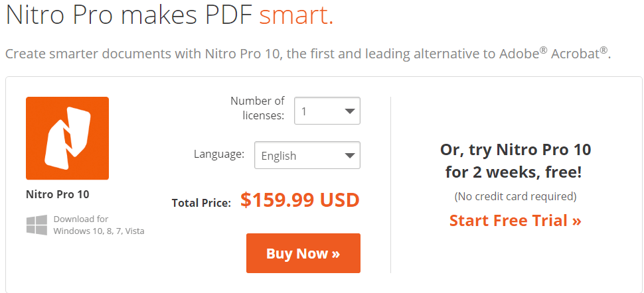Click the No credit card required note
The image size is (644, 293).
point(515,197)
